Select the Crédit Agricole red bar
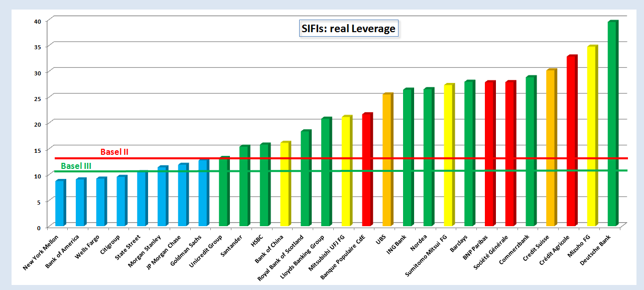 pos(572,141)
